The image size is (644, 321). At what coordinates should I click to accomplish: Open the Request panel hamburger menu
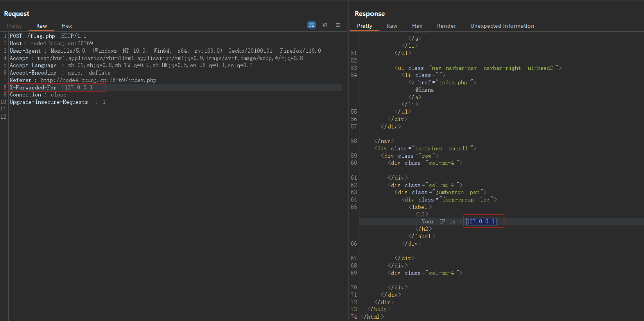(x=338, y=25)
